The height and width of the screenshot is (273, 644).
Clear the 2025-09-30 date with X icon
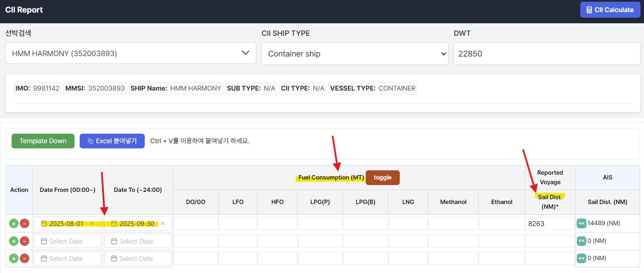[162, 223]
